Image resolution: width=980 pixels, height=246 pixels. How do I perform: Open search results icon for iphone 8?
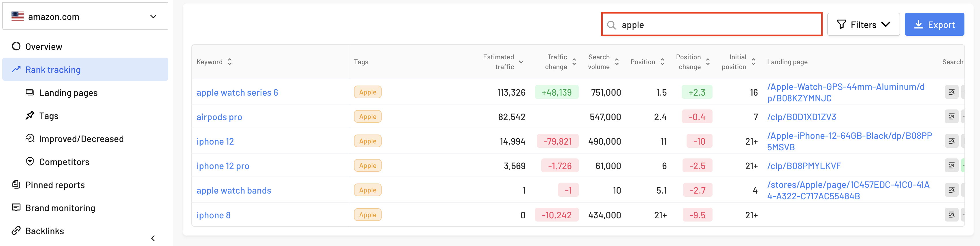(x=951, y=215)
